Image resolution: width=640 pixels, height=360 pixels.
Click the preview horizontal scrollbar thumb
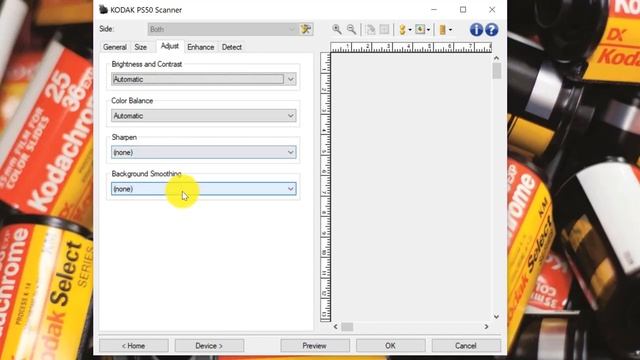(x=347, y=327)
